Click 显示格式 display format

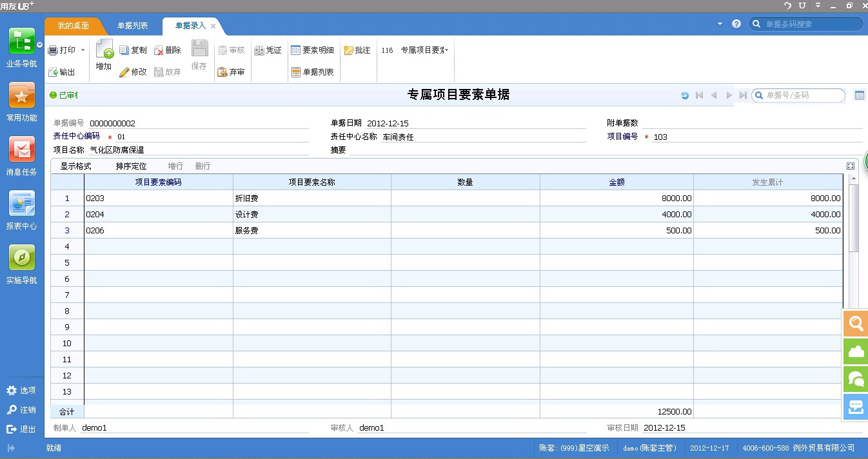pyautogui.click(x=76, y=166)
